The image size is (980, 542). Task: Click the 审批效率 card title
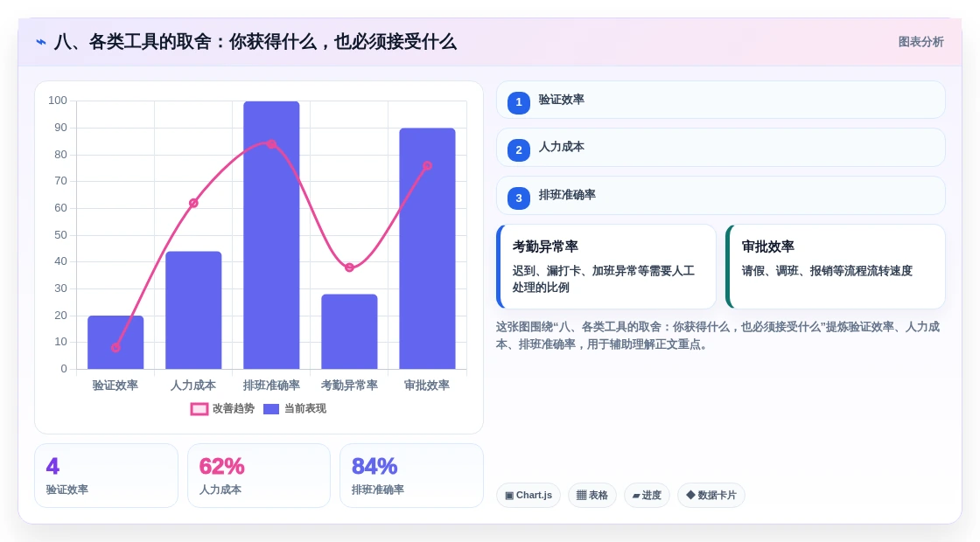tap(768, 247)
